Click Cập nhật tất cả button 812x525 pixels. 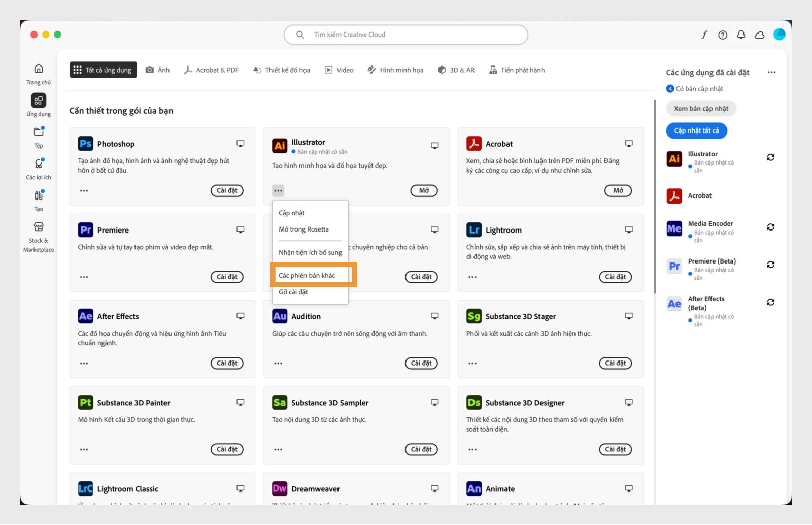click(696, 130)
